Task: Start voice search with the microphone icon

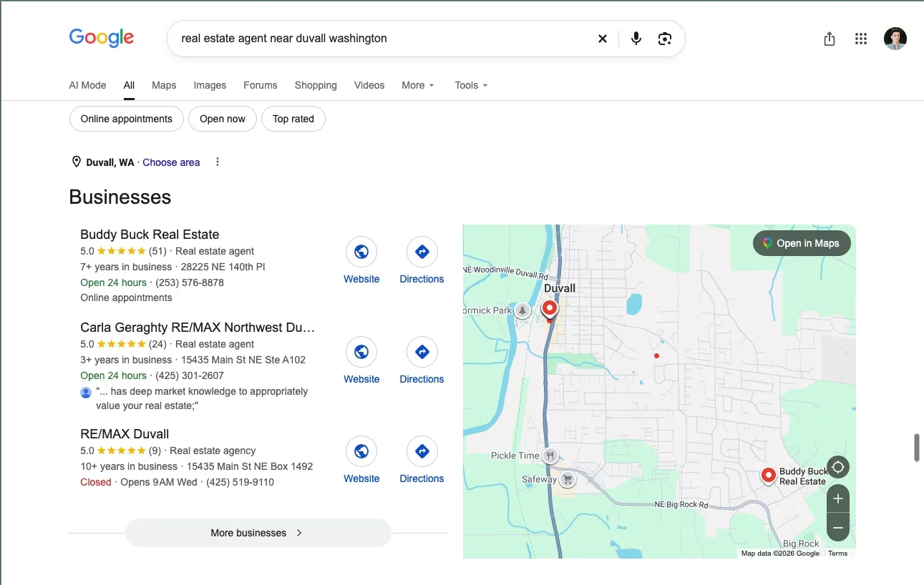Action: click(636, 39)
